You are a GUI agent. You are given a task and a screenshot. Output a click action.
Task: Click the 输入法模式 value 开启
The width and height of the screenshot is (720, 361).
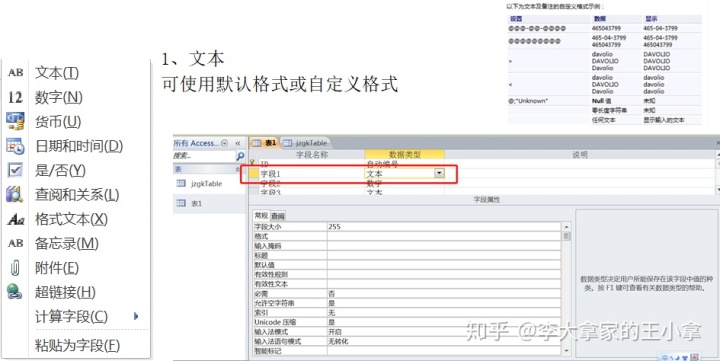click(444, 332)
